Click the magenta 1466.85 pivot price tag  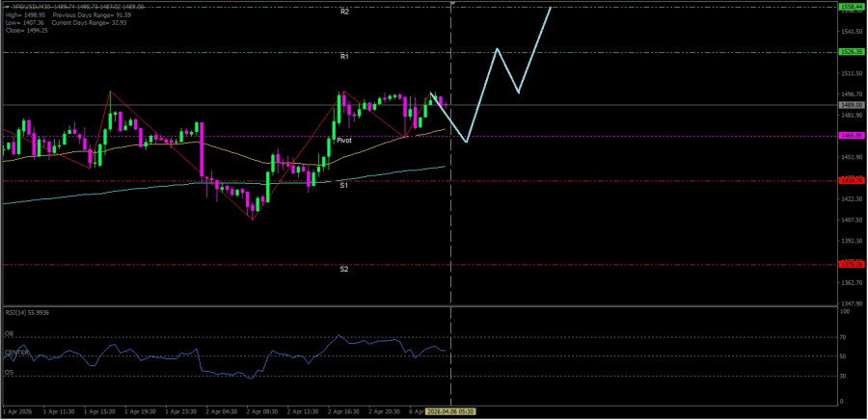[x=852, y=136]
